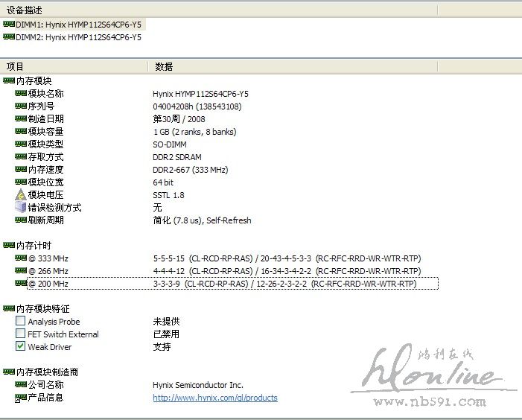Click the 数据 column header
This screenshot has width=522, height=420.
(x=293, y=66)
